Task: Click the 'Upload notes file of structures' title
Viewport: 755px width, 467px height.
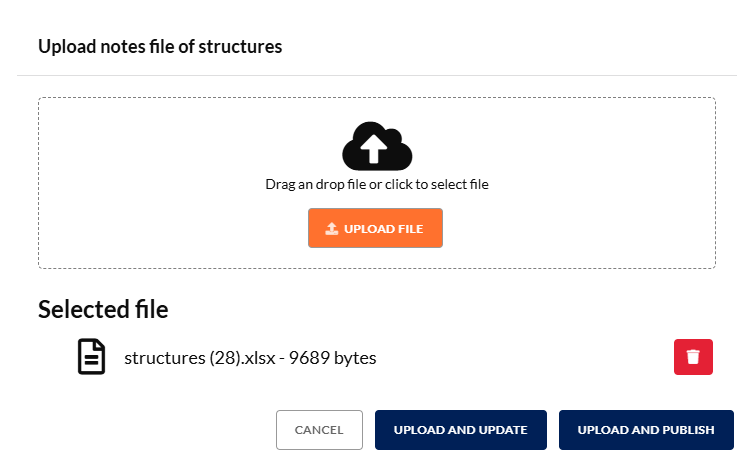Action: 160,46
